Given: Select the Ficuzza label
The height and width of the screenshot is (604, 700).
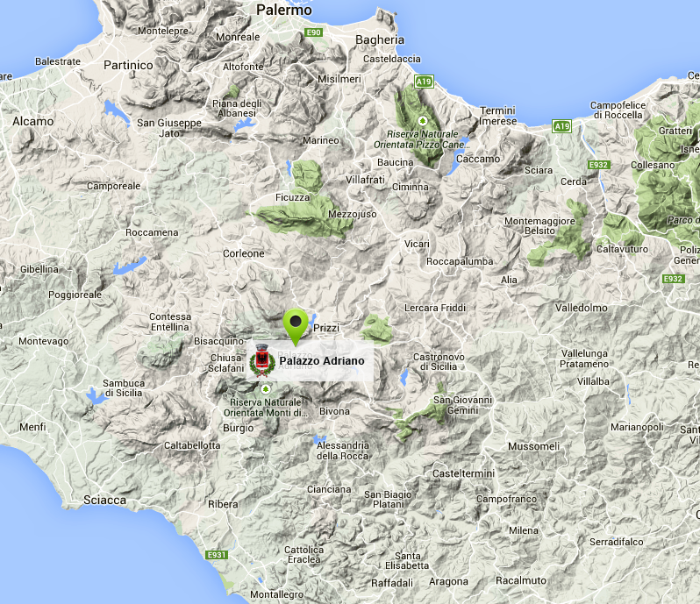Looking at the screenshot, I should [292, 197].
